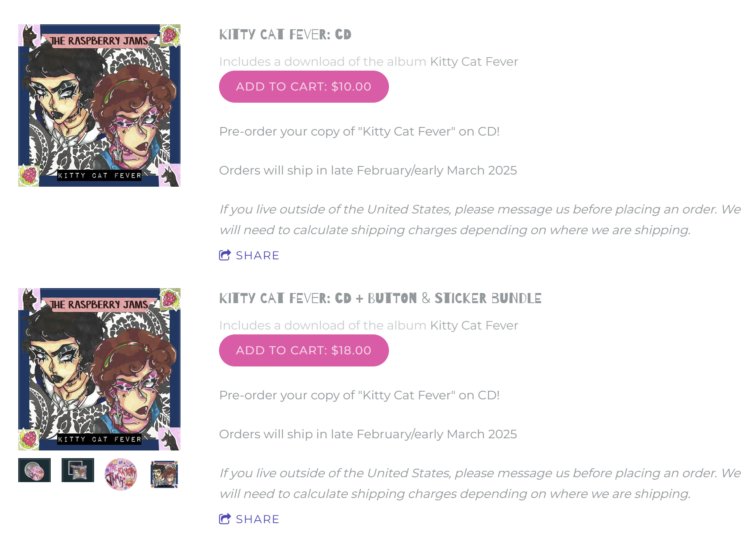The height and width of the screenshot is (543, 756).
Task: Select the thumbnail showing the button's front and back
Action: 34,470
